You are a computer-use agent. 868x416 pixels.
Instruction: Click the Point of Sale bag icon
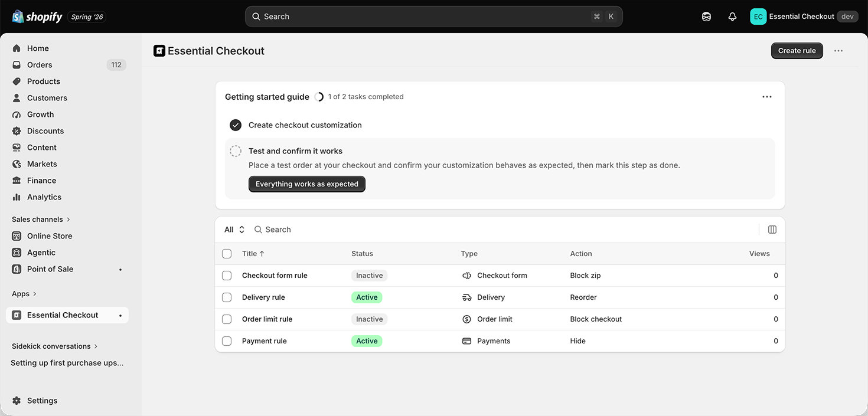(x=17, y=269)
